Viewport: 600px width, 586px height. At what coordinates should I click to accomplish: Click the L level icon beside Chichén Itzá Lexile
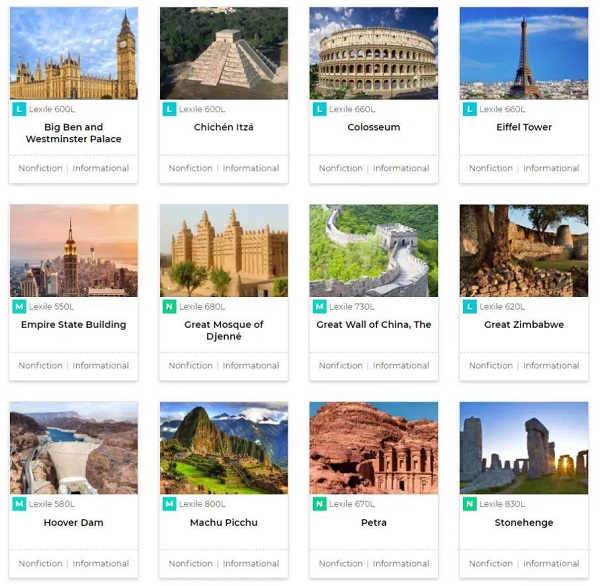click(x=169, y=109)
